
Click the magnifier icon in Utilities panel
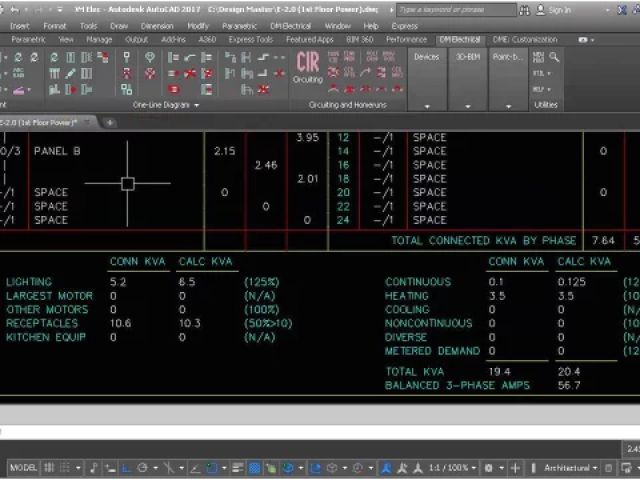[554, 57]
